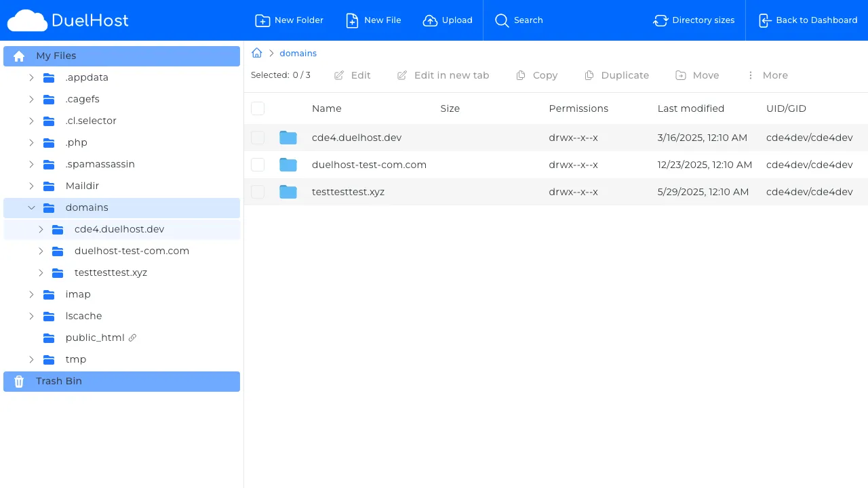The width and height of the screenshot is (868, 488).
Task: Collapse the domains folder in sidebar
Action: tap(31, 207)
